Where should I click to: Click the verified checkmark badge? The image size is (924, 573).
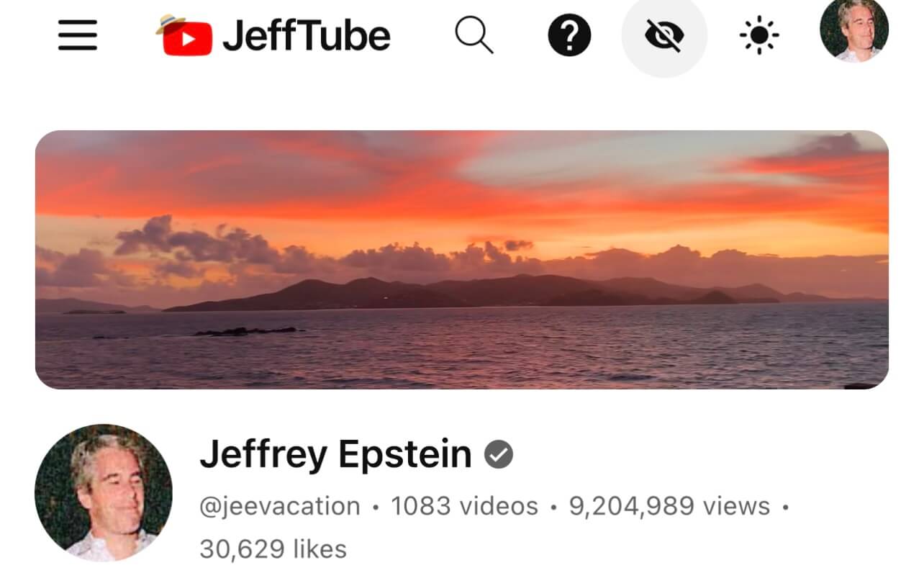click(498, 454)
